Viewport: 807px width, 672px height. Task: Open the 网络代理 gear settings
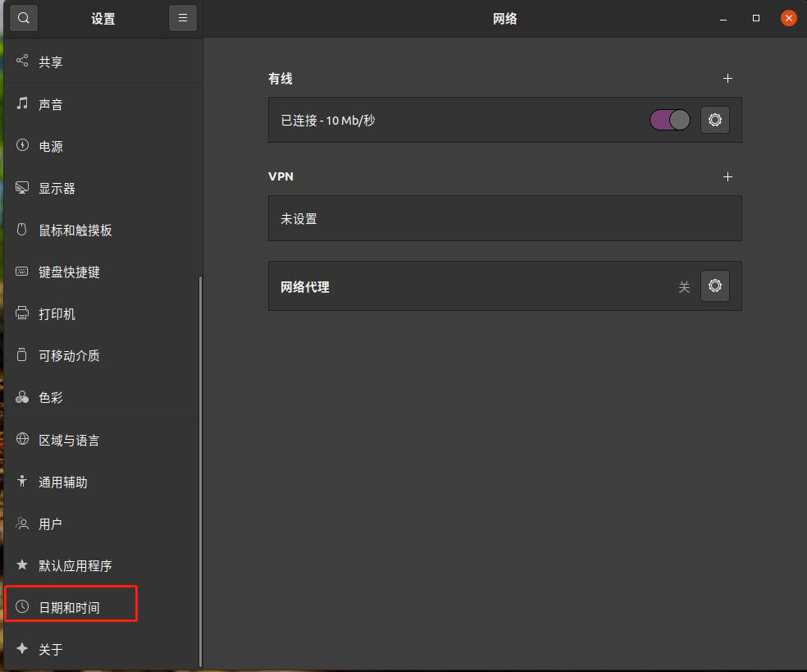(714, 286)
